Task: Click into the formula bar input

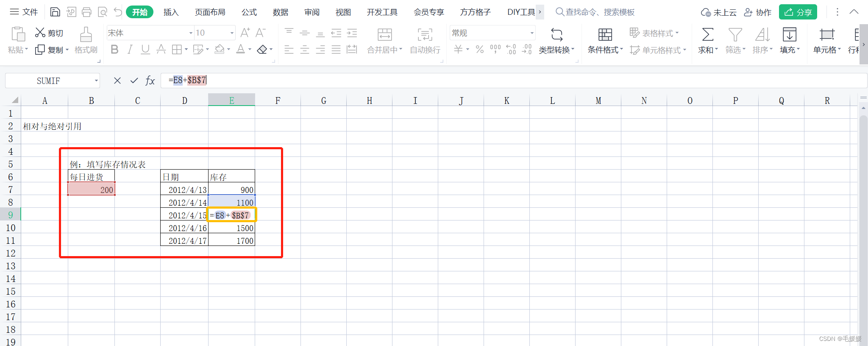Action: (x=514, y=81)
